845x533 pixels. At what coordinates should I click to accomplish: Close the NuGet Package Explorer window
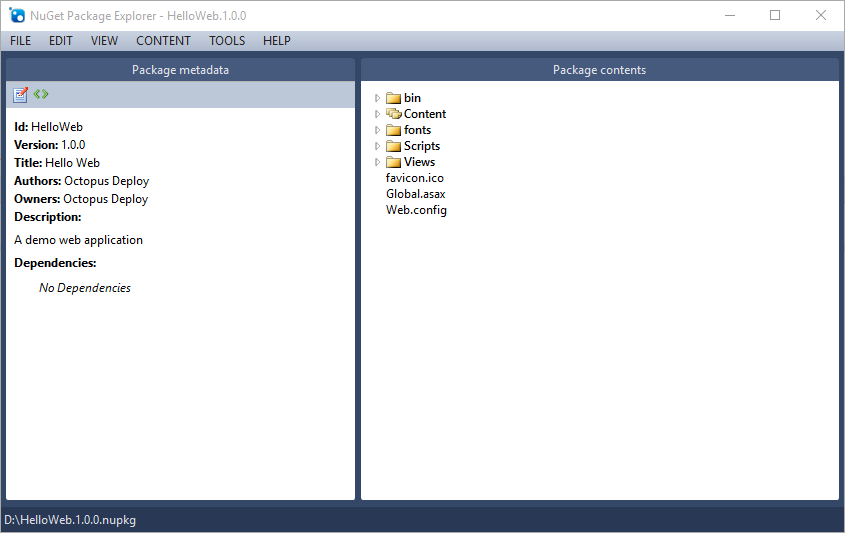[x=821, y=16]
